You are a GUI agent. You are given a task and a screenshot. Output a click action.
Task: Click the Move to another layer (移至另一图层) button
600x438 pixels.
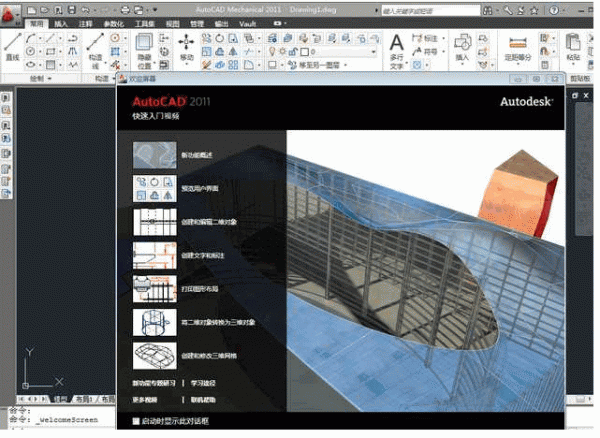click(314, 65)
